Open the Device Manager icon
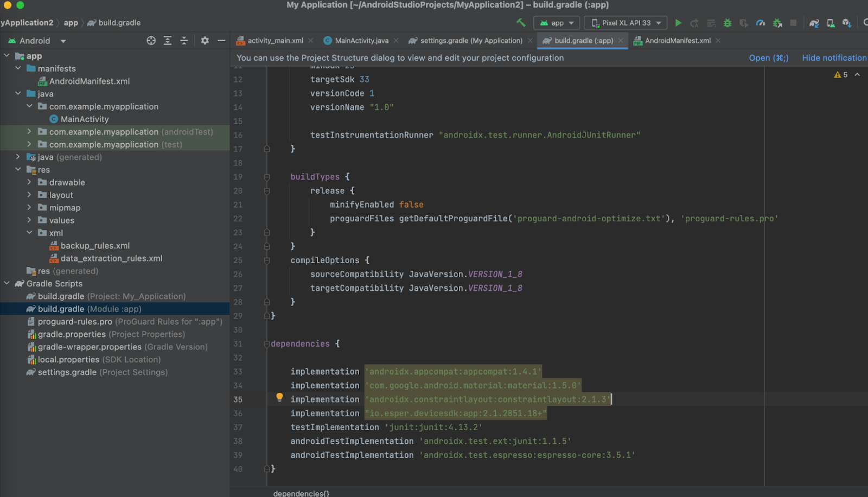The width and height of the screenshot is (868, 497). click(831, 23)
